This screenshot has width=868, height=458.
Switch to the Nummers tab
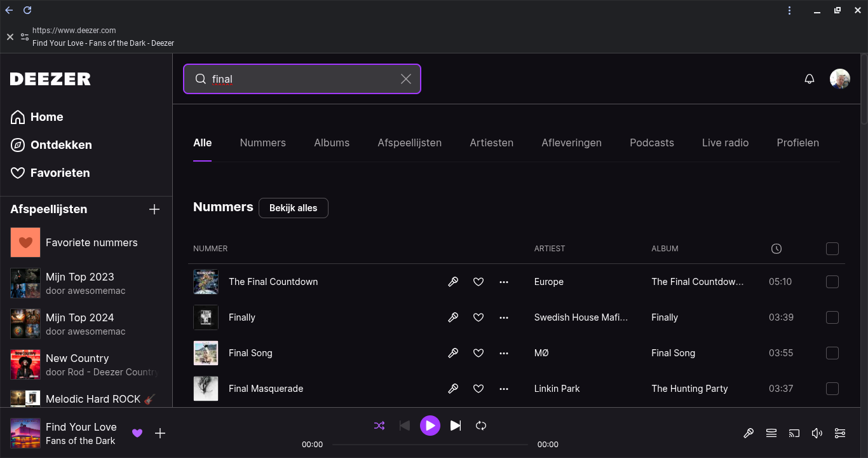(x=263, y=142)
